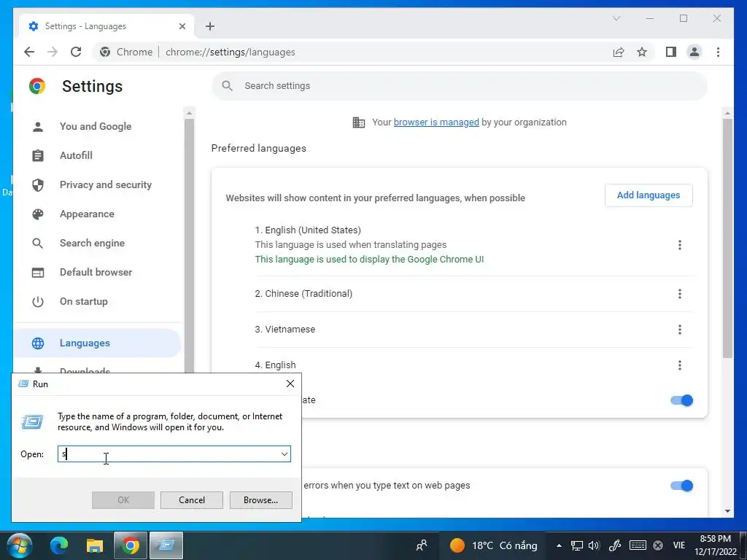Share this page icon in address bar
This screenshot has height=560, width=747.
coord(619,52)
